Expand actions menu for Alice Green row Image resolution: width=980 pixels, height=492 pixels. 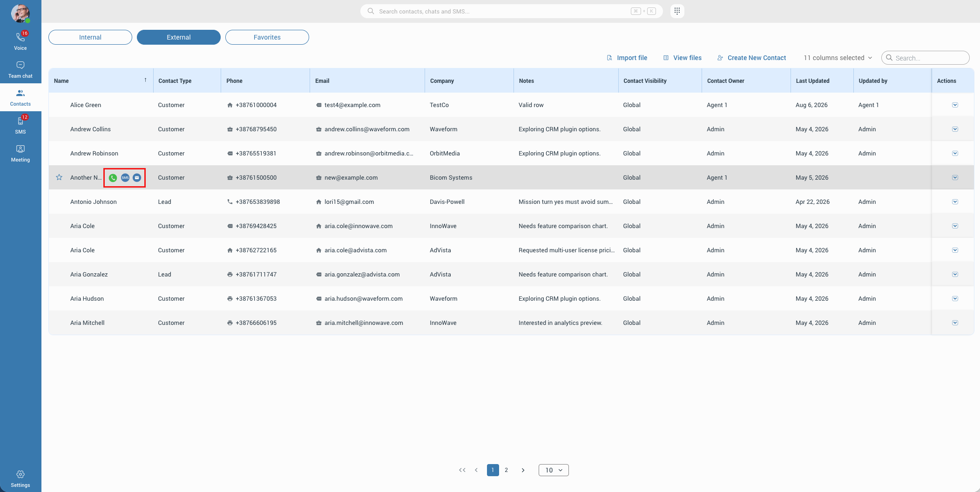955,105
